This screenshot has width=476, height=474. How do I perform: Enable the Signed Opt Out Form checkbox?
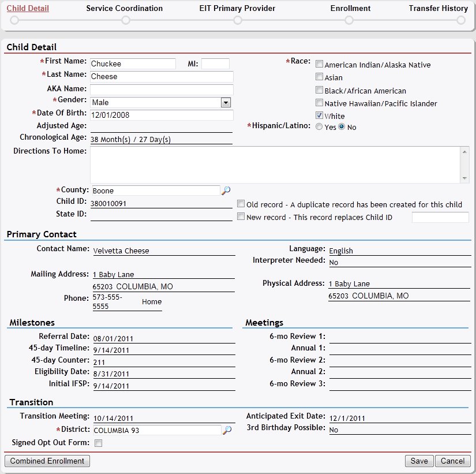(x=98, y=443)
